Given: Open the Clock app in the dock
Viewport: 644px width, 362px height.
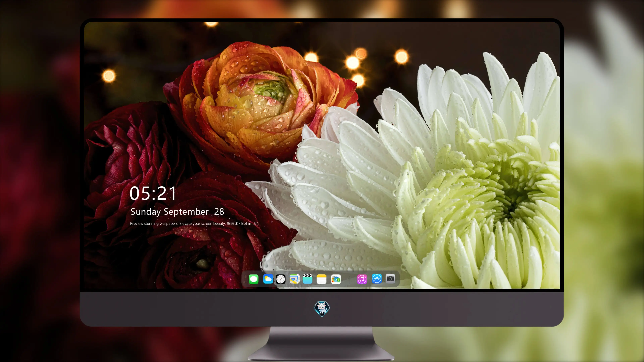Looking at the screenshot, I should coord(281,279).
